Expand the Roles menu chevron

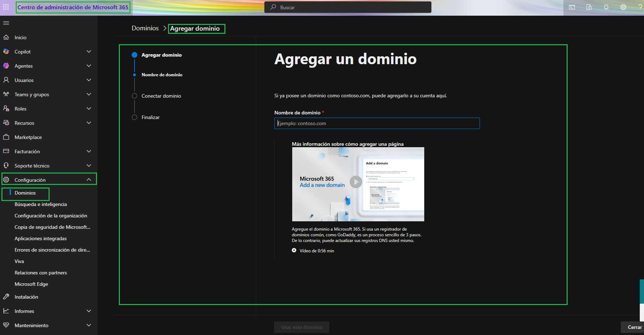(89, 109)
